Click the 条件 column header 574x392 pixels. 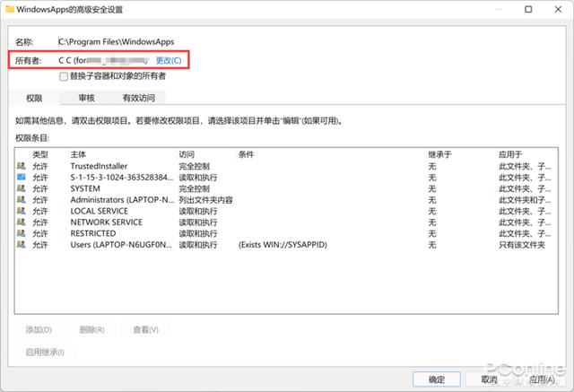point(246,155)
